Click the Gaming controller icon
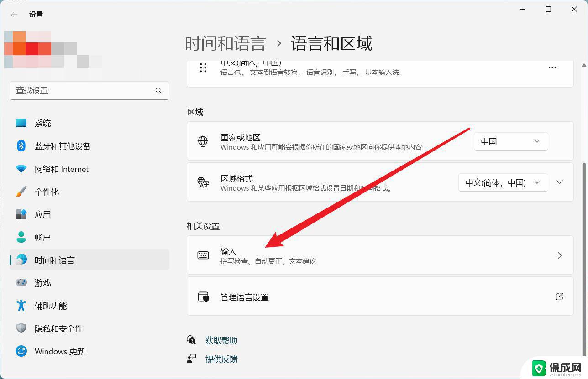The width and height of the screenshot is (588, 379). (21, 283)
